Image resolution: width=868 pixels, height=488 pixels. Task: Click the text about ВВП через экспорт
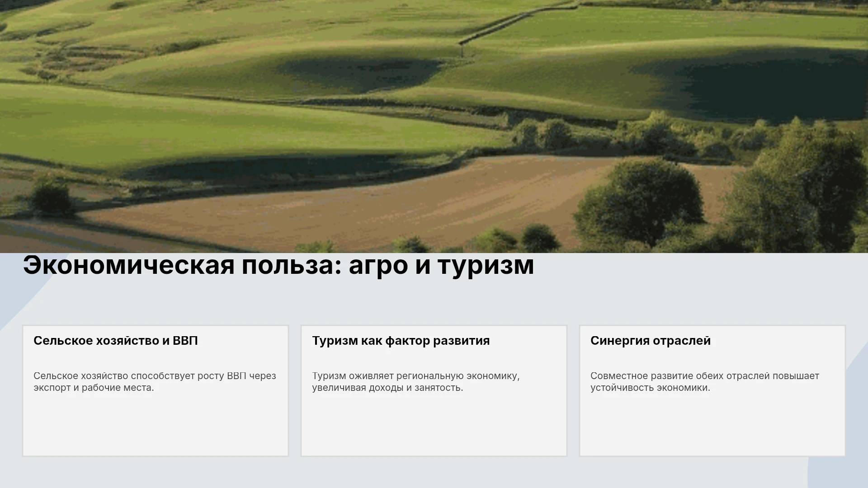tap(155, 382)
